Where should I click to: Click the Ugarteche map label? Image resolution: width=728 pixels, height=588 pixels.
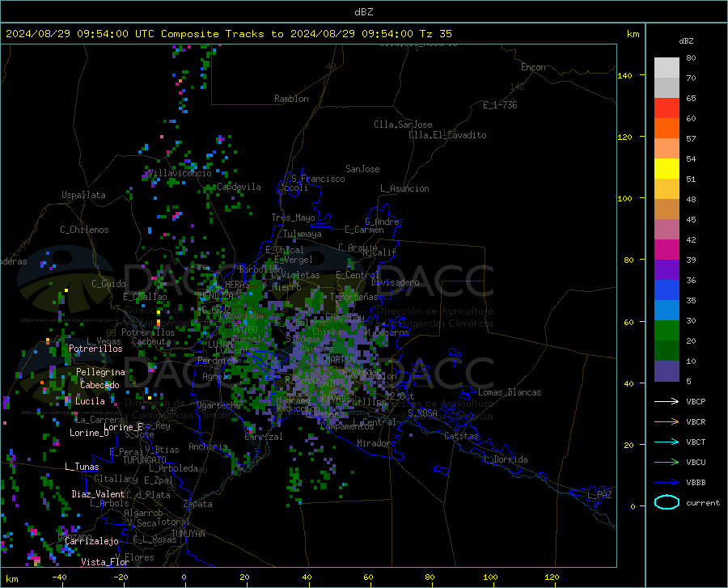(x=218, y=404)
